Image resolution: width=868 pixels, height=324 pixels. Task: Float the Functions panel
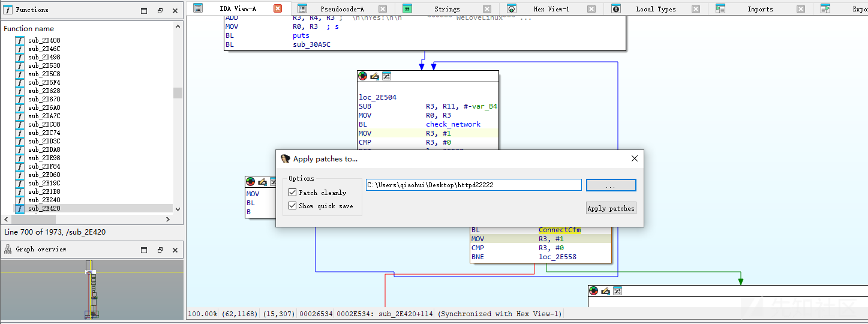pyautogui.click(x=160, y=10)
